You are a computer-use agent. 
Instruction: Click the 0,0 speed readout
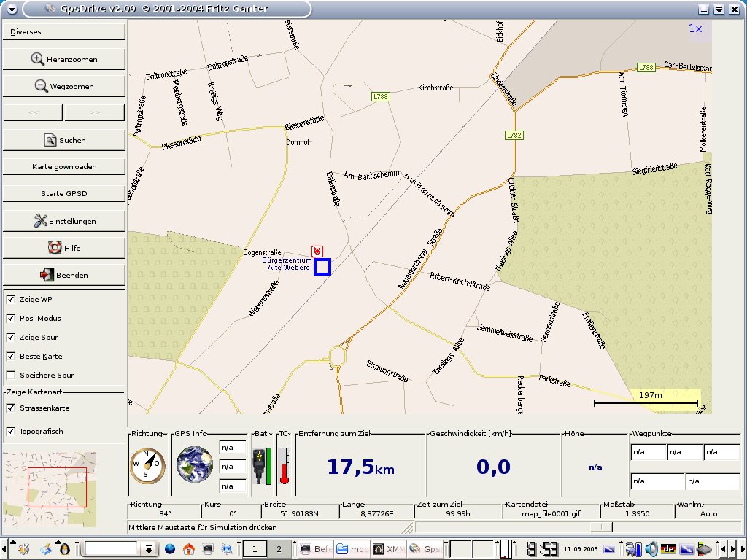point(493,467)
